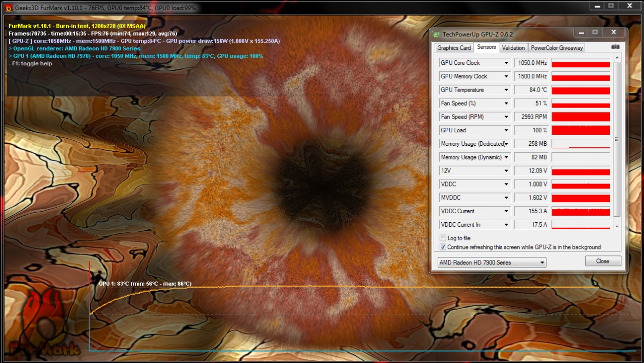The image size is (644, 363).
Task: Click the 84.0 °C temperature value
Action: pyautogui.click(x=531, y=90)
